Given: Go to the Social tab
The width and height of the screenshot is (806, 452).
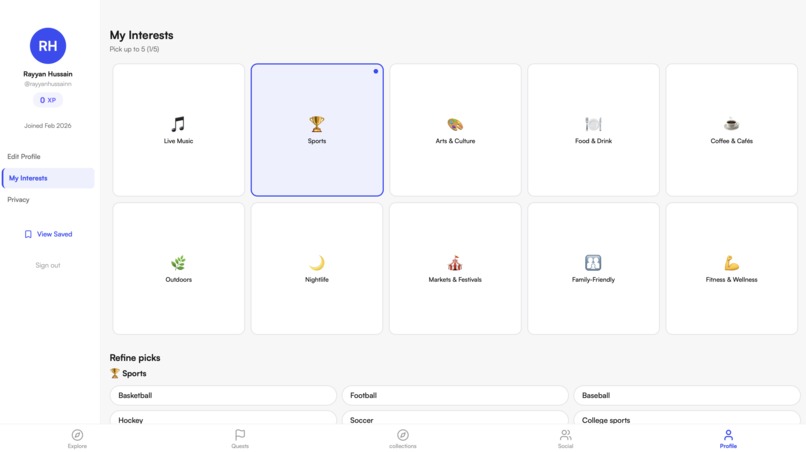Looking at the screenshot, I should 565,439.
